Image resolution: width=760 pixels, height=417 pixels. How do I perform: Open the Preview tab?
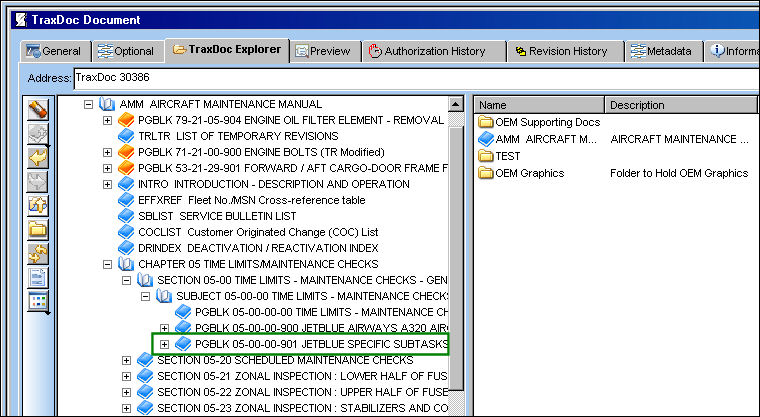[326, 51]
